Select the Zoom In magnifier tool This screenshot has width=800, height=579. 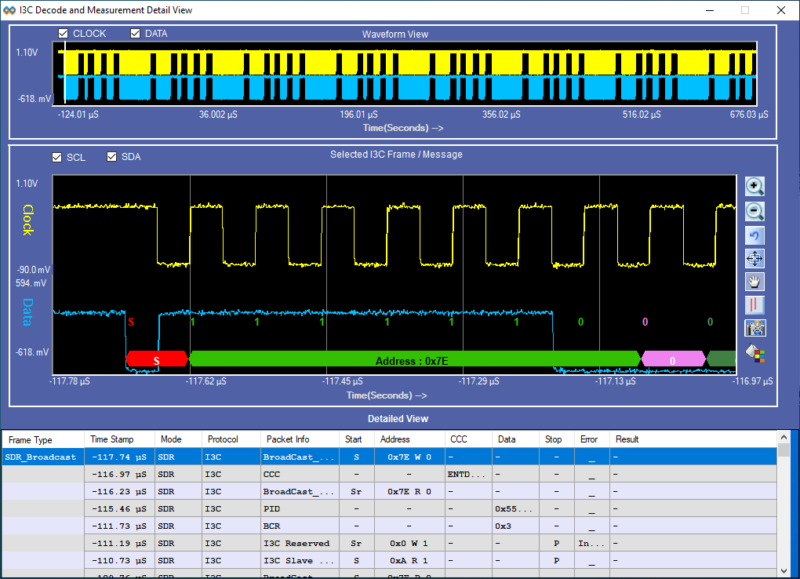pyautogui.click(x=754, y=186)
